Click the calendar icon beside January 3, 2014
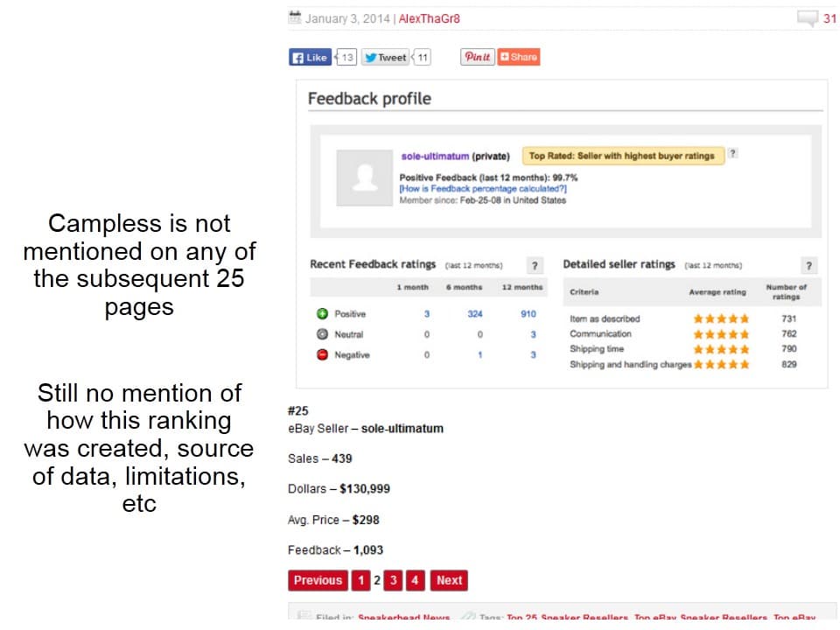840x630 pixels. [x=295, y=17]
